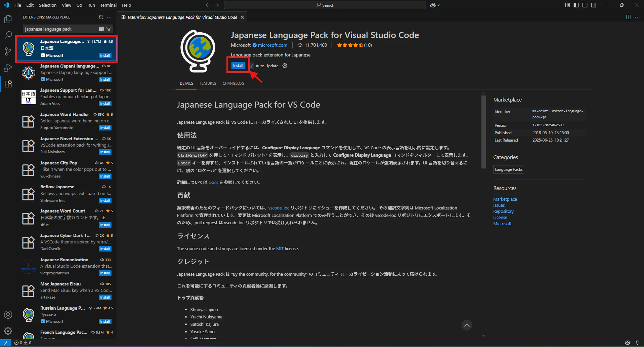Viewport: 644px width, 347px height.
Task: Focus the extensions search input field
Action: (x=60, y=29)
